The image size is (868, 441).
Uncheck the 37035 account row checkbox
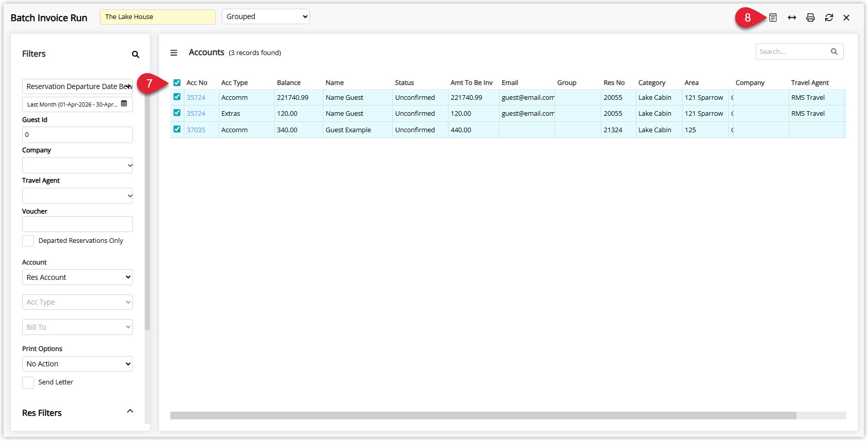[x=177, y=129]
